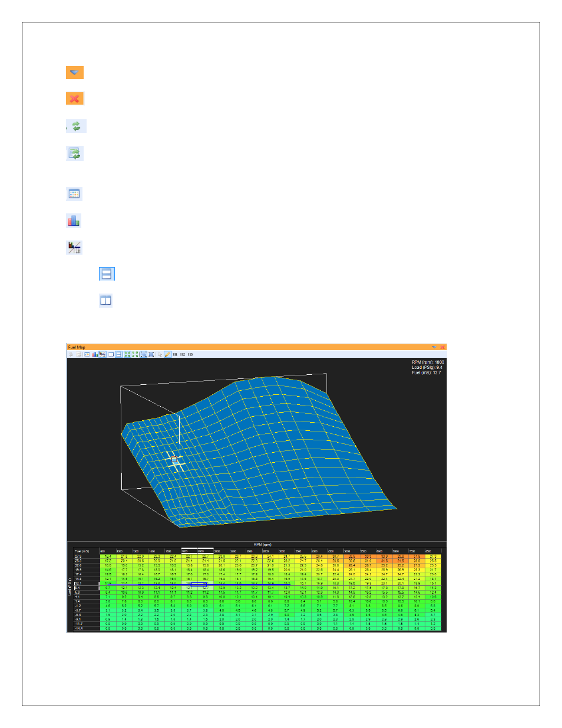Image resolution: width=562 pixels, height=728 pixels.
Task: Close the Fuel Map window
Action: tap(442, 347)
